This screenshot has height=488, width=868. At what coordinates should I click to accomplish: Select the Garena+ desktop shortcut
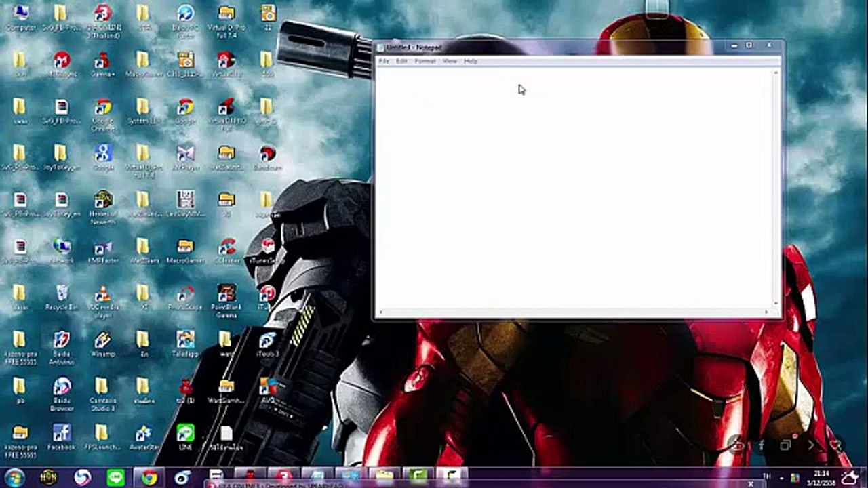click(x=103, y=64)
